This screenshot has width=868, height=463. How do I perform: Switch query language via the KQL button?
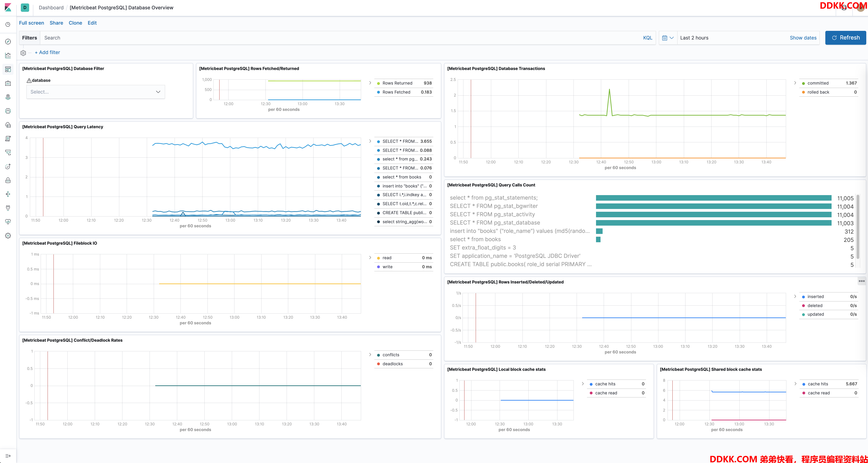[x=647, y=38]
